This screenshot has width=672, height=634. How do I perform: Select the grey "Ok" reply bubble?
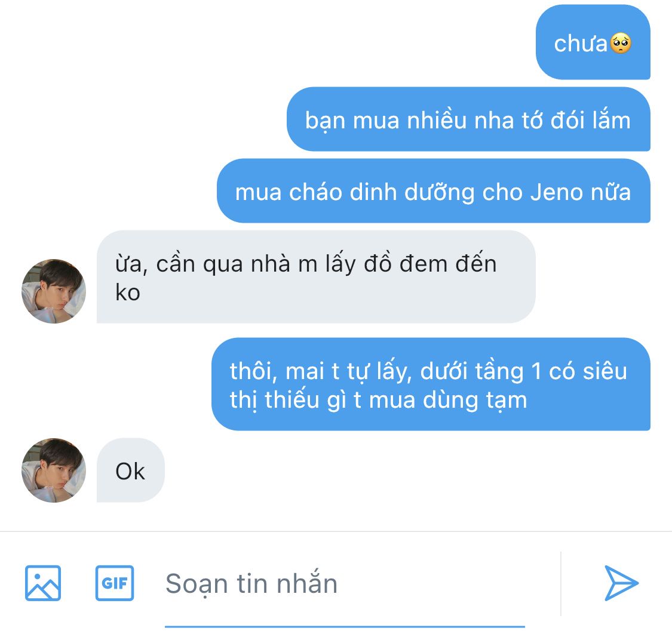click(x=130, y=471)
